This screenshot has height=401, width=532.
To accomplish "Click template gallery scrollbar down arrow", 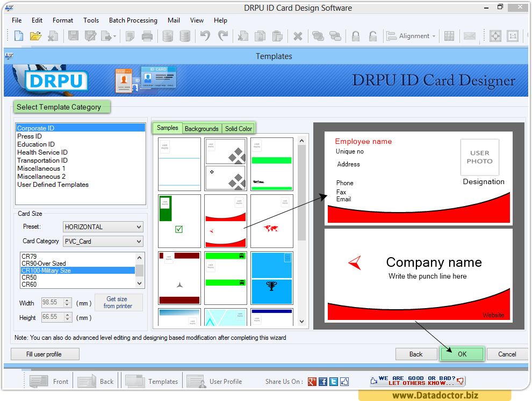I will [x=301, y=322].
